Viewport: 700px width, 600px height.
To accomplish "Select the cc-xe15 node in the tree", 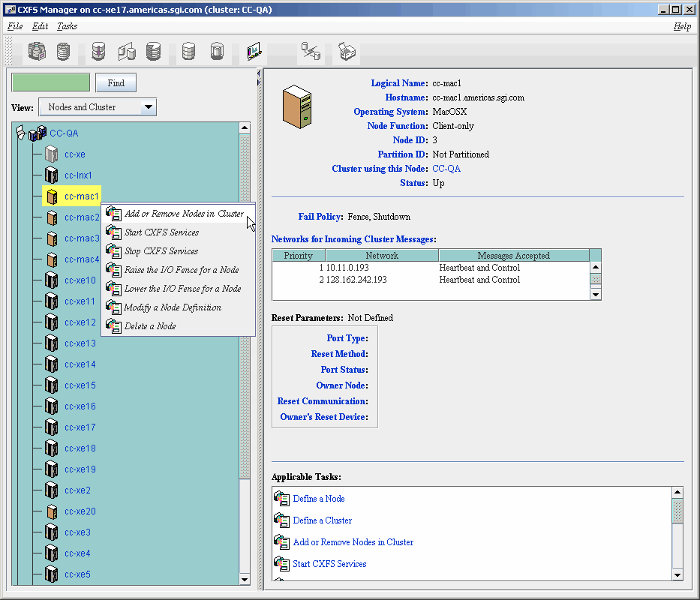I will tap(80, 385).
